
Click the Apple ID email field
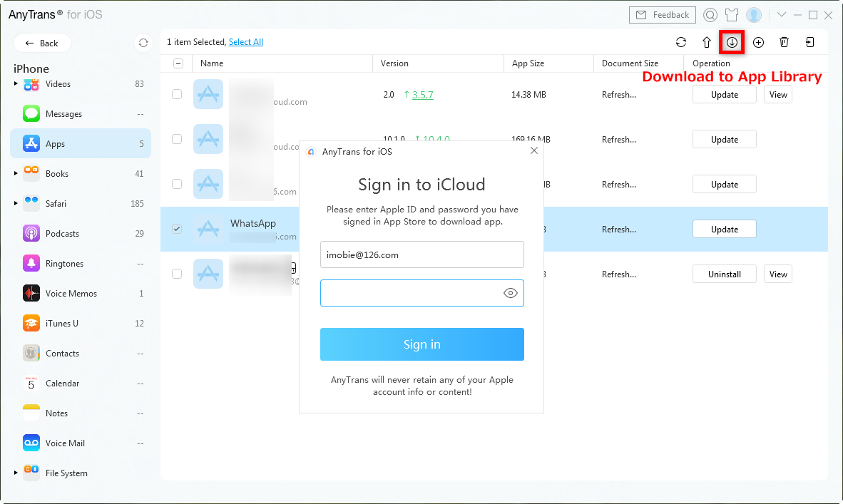[422, 254]
